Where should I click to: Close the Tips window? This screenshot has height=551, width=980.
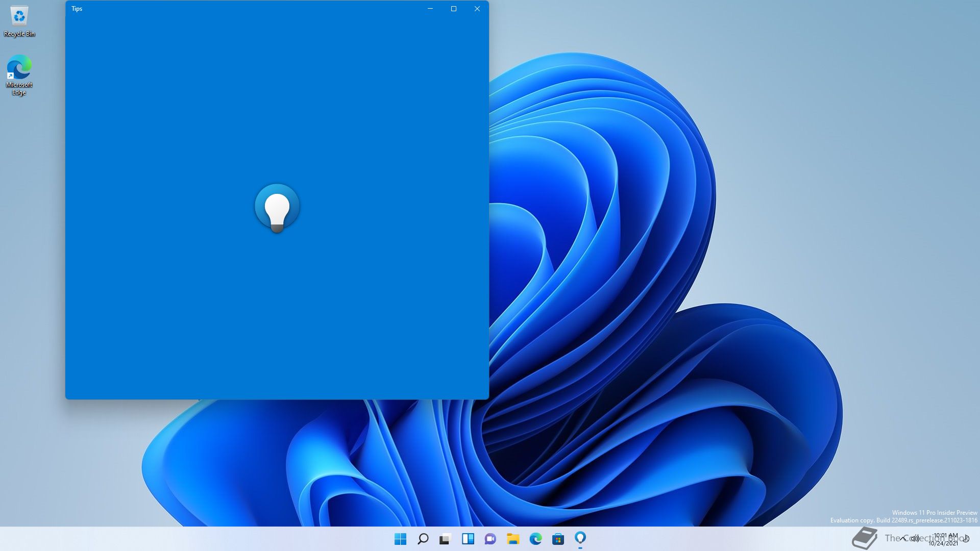(477, 9)
